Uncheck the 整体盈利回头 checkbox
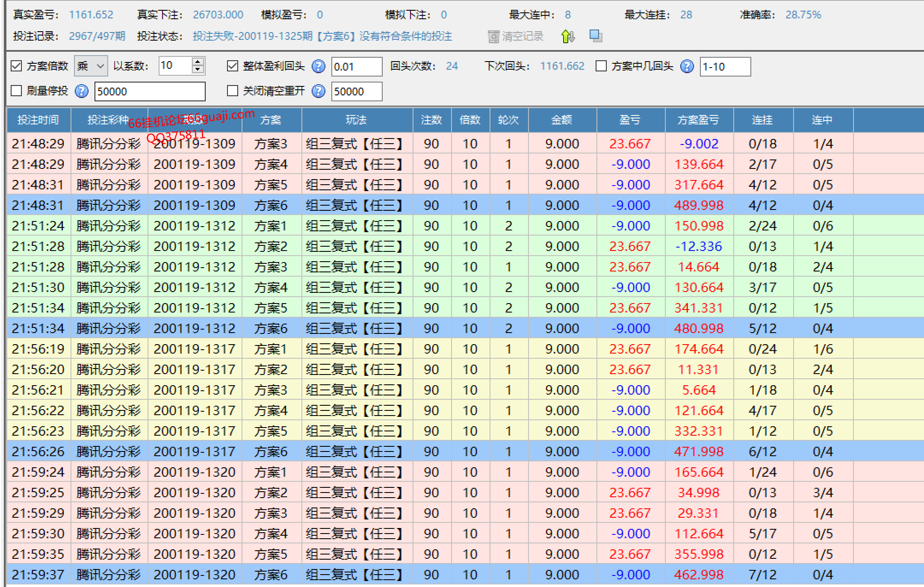The width and height of the screenshot is (924, 587). (233, 66)
